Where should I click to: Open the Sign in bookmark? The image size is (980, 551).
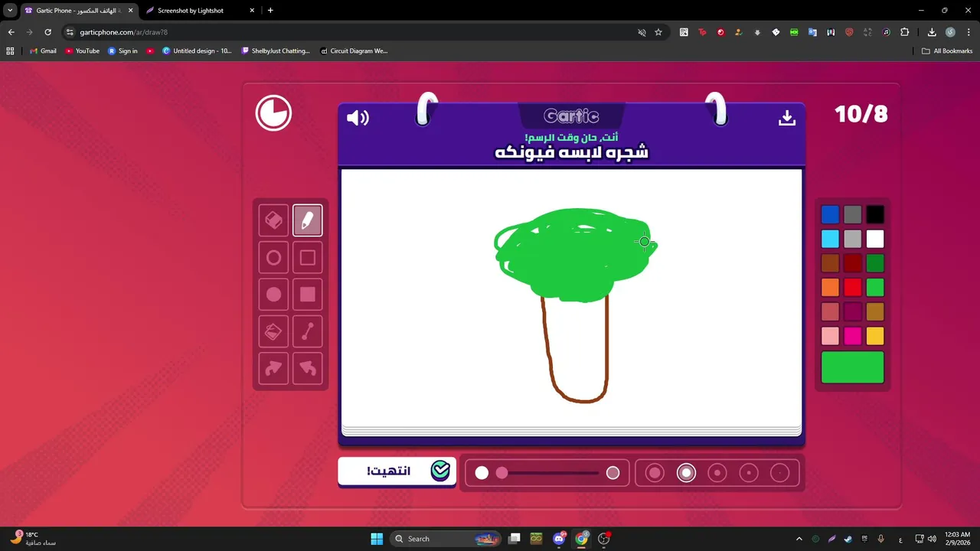pyautogui.click(x=122, y=51)
